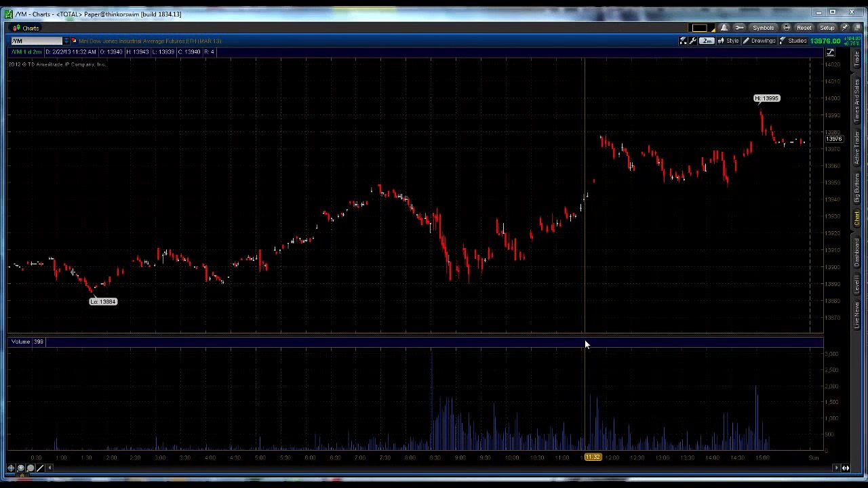868x488 pixels.
Task: Open the Active Trader side tab
Action: 856,149
